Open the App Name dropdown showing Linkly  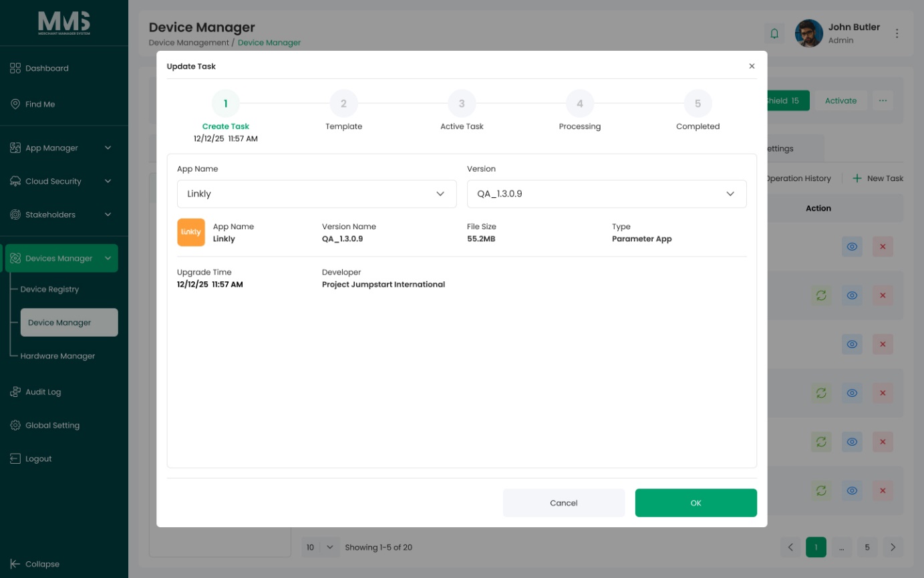coord(317,194)
